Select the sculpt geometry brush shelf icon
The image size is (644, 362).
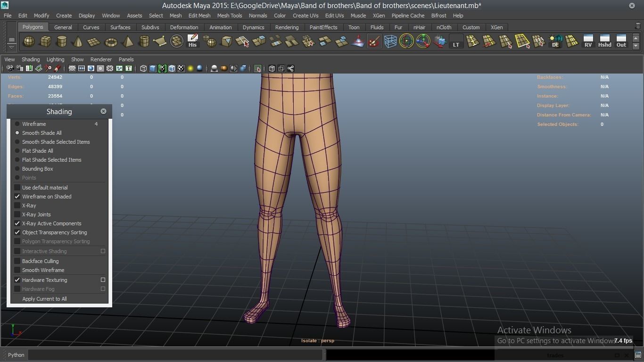(374, 41)
